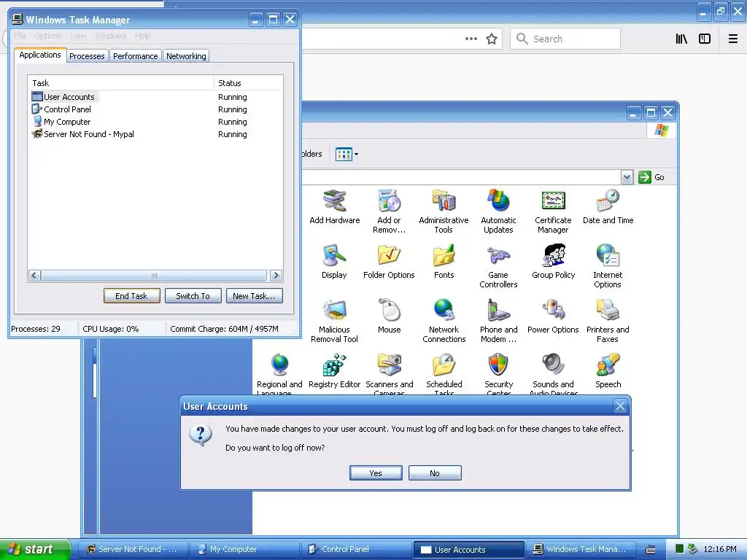Open Date and Time icon

point(608,206)
